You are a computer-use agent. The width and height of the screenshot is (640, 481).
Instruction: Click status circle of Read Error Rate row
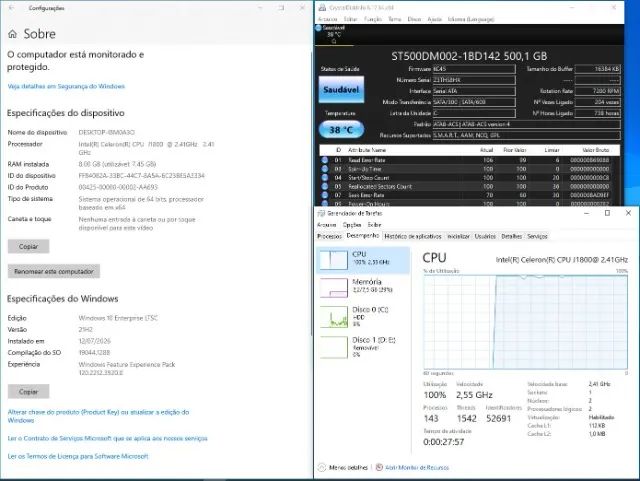325,160
